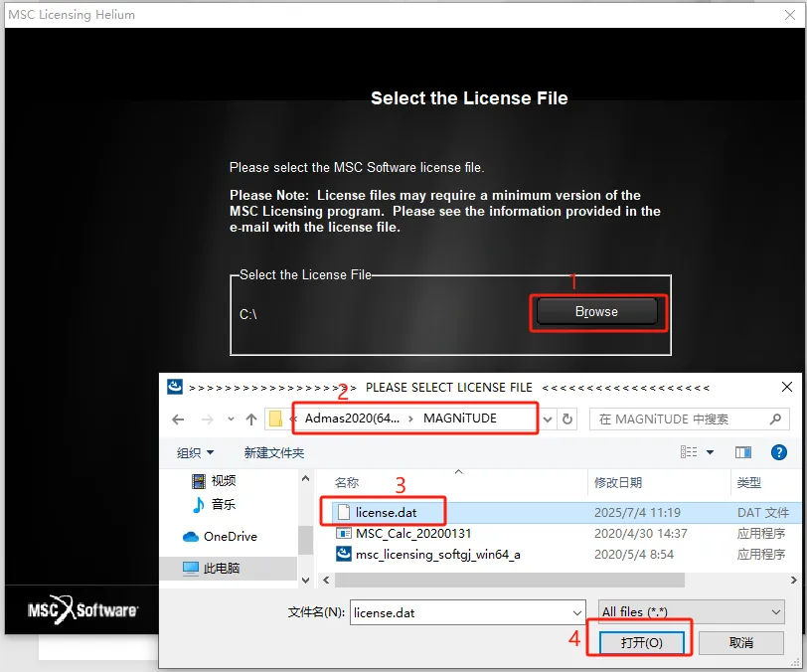Click the folder icon in address bar
The image size is (807, 672).
point(276,419)
